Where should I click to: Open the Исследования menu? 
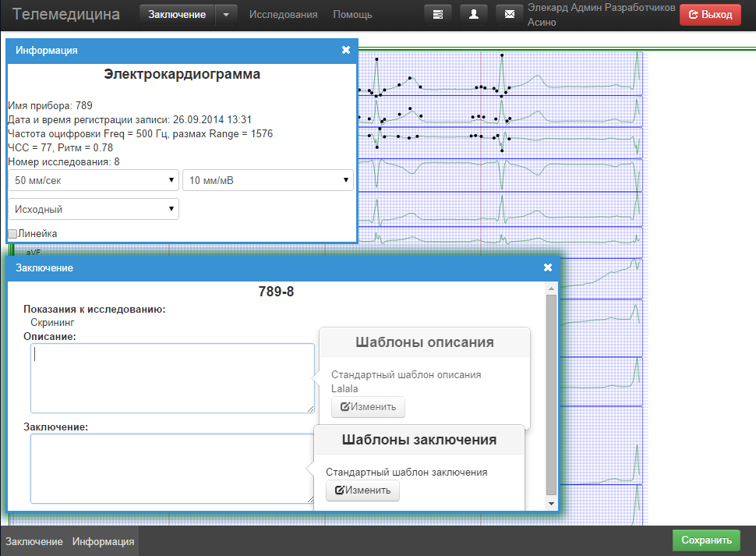tap(284, 15)
